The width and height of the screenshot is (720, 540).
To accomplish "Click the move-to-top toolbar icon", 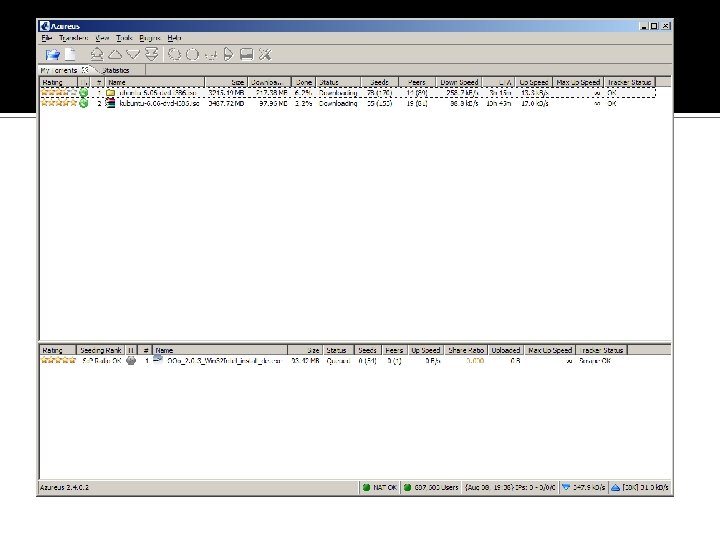I will click(x=96, y=54).
